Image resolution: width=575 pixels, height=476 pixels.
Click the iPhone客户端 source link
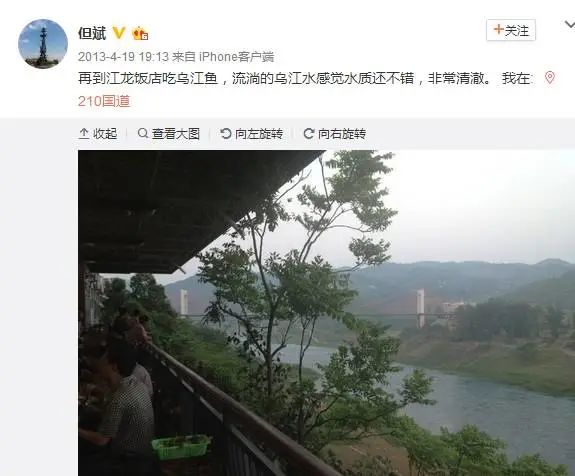pyautogui.click(x=237, y=57)
